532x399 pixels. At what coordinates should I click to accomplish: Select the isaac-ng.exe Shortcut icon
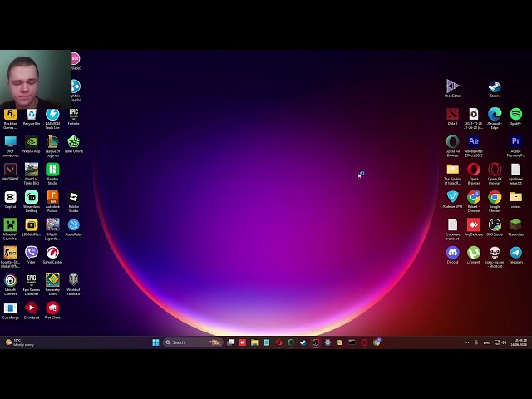pos(495,257)
